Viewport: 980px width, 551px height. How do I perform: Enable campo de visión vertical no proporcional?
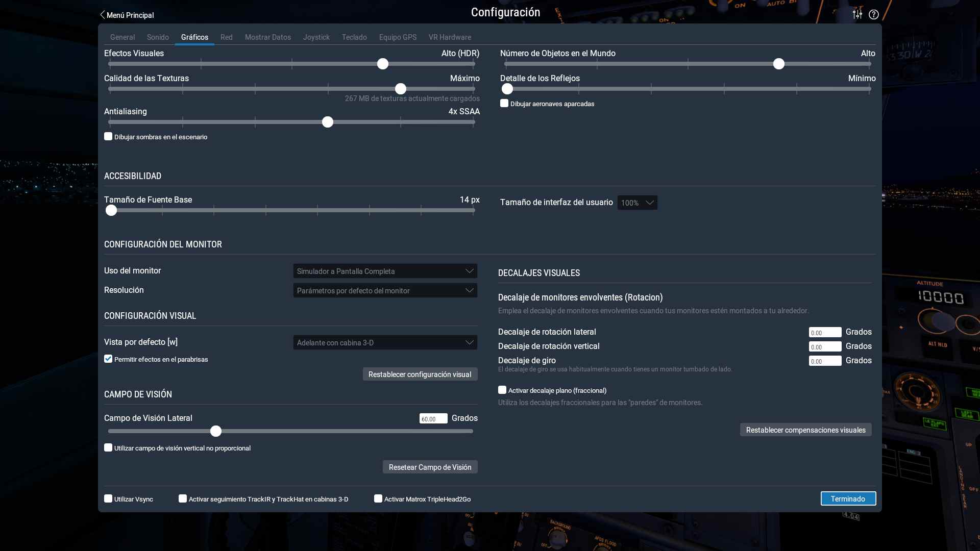click(108, 447)
